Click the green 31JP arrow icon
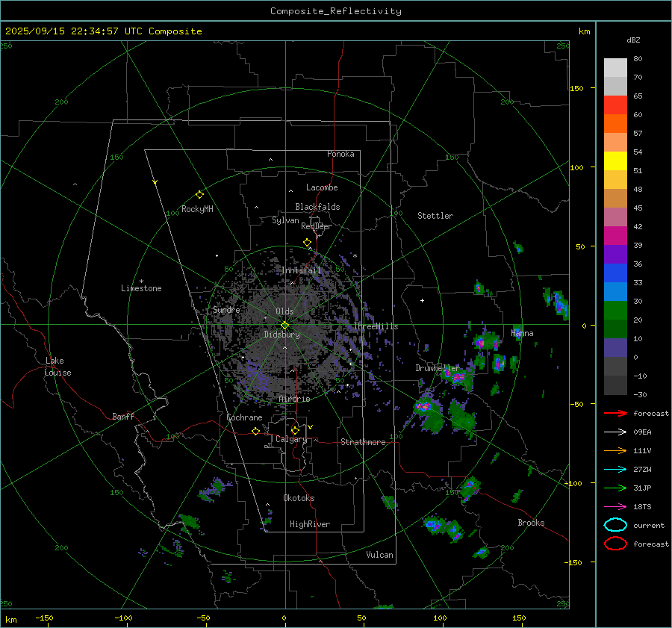The height and width of the screenshot is (628, 672). (615, 488)
